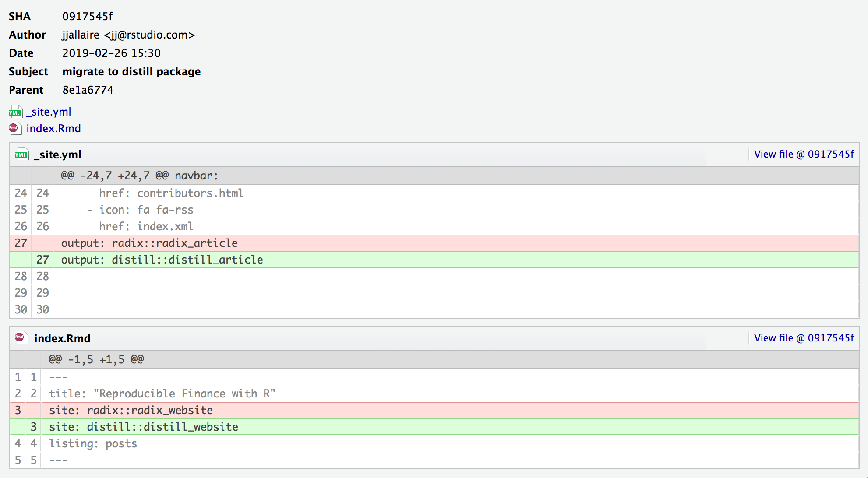Click the commit subject "migrate to distill package"
The width and height of the screenshot is (868, 478).
click(131, 71)
